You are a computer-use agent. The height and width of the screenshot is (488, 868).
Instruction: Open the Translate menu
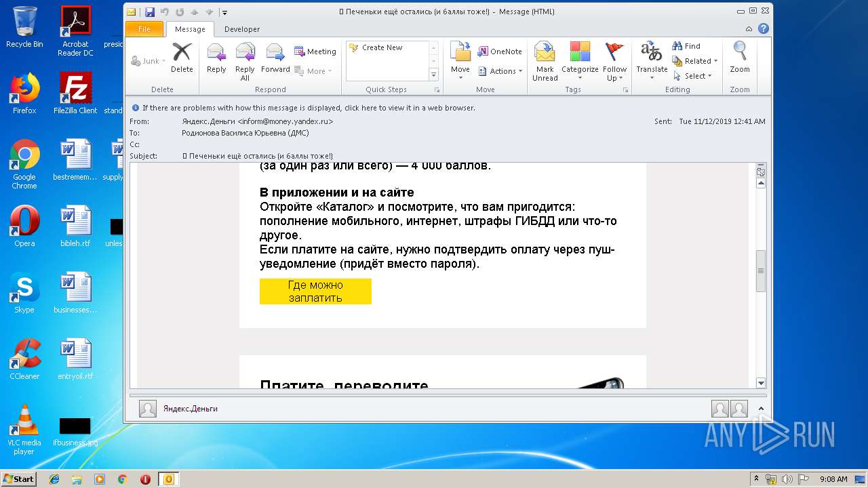point(652,62)
